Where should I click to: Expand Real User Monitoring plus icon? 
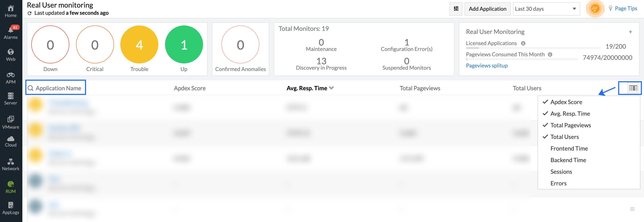630,32
